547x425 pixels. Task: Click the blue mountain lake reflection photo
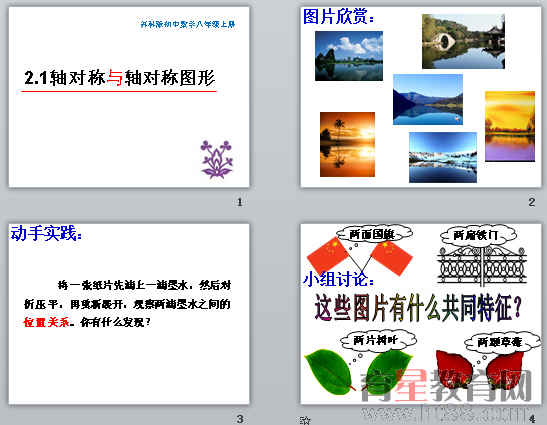428,99
